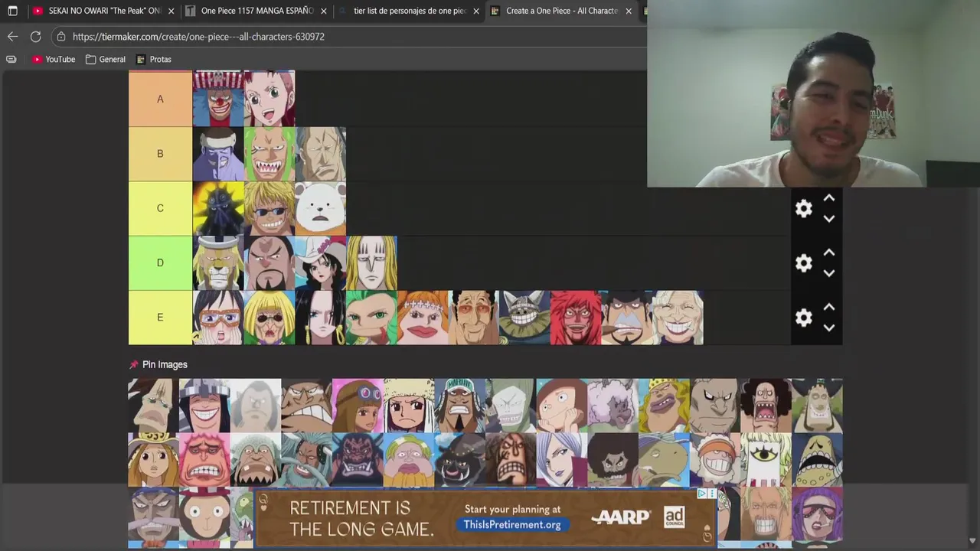Image resolution: width=980 pixels, height=551 pixels.
Task: Select woman with white hat in tier D
Action: click(321, 263)
